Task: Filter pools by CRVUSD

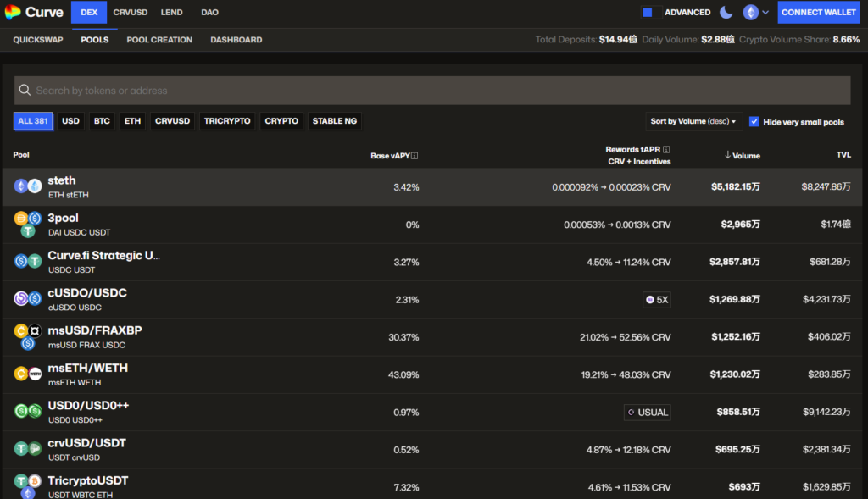Action: (172, 121)
